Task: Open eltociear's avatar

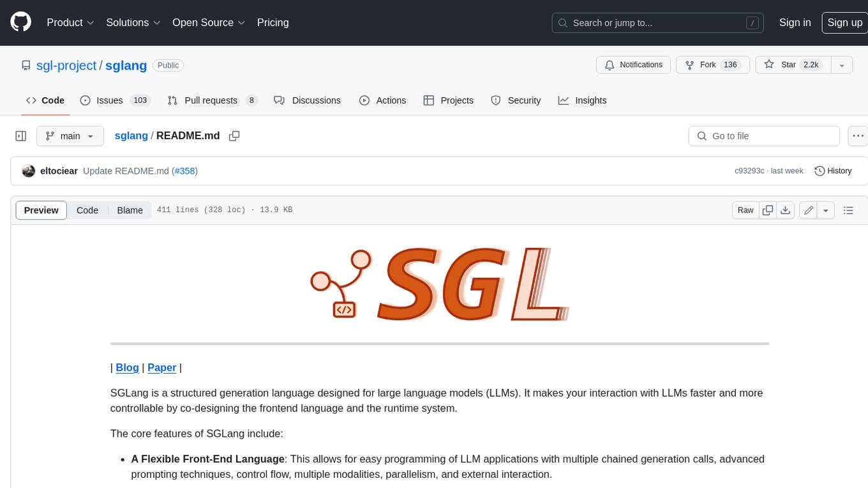Action: pos(29,171)
